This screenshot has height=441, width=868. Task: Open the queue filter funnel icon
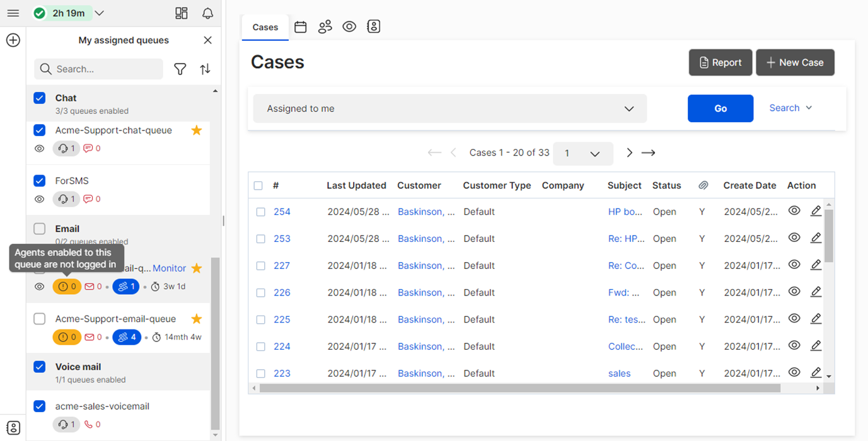180,69
